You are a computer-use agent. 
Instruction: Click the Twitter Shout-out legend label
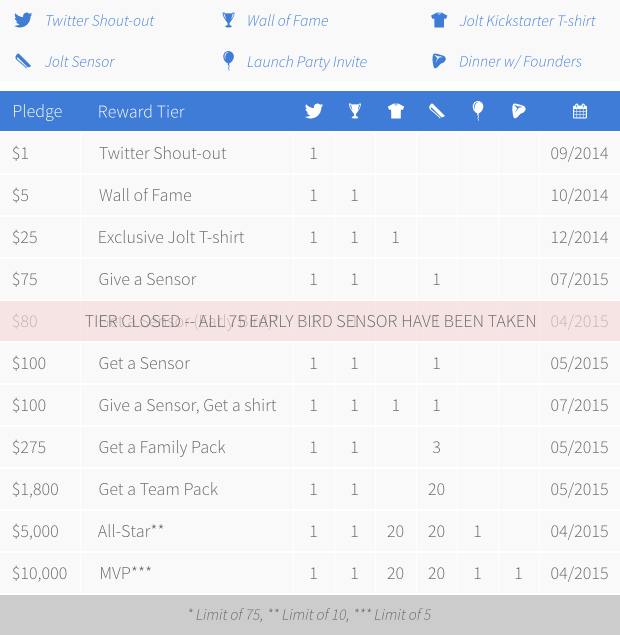pos(100,21)
